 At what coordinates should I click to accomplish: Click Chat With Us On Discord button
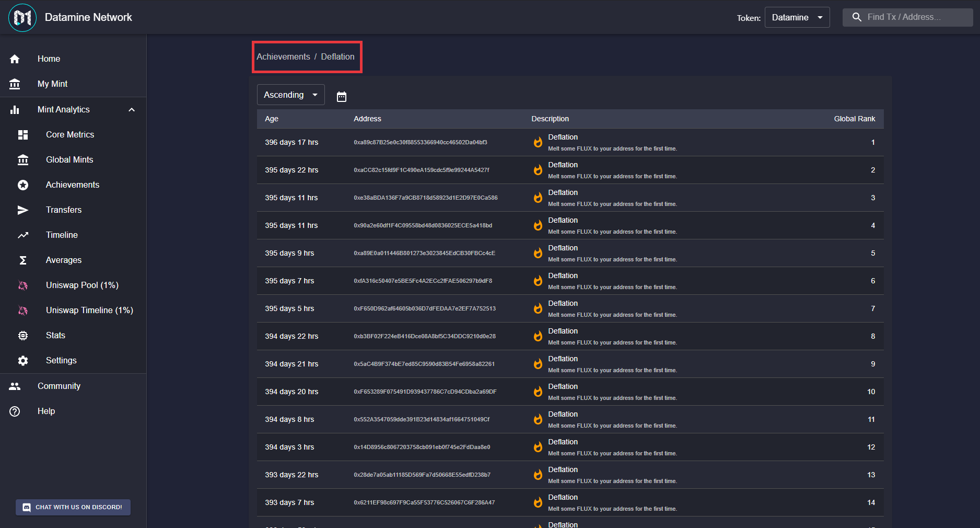pyautogui.click(x=73, y=507)
